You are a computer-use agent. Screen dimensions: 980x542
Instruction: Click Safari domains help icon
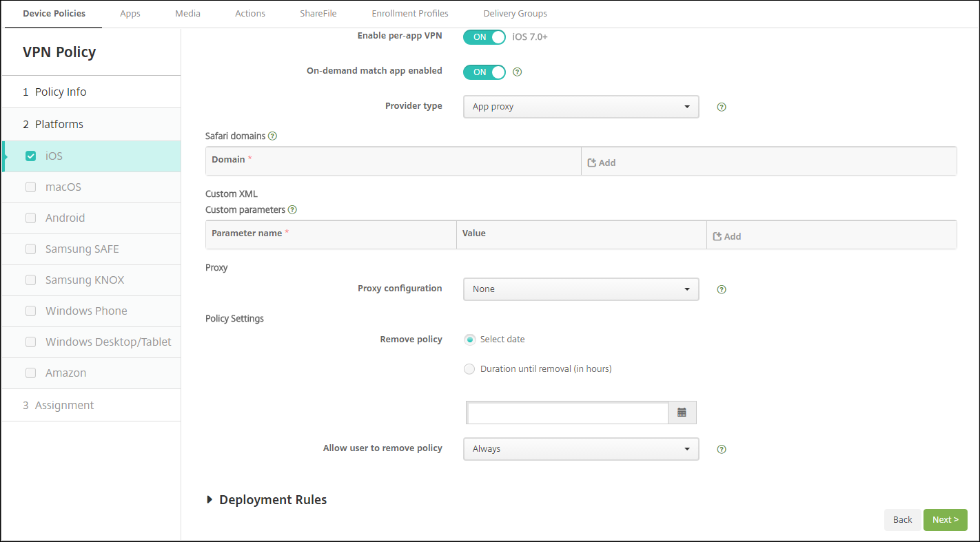point(272,136)
